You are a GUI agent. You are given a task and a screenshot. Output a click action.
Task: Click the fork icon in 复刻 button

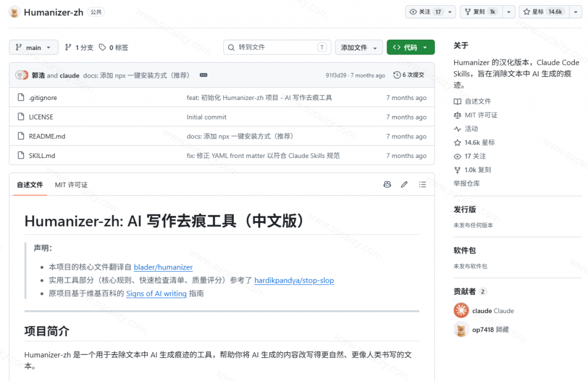pos(467,12)
